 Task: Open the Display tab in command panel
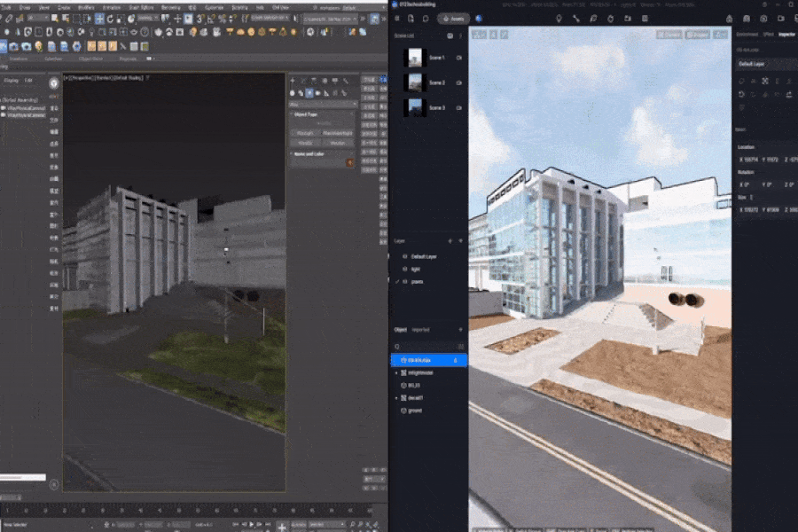pos(335,81)
